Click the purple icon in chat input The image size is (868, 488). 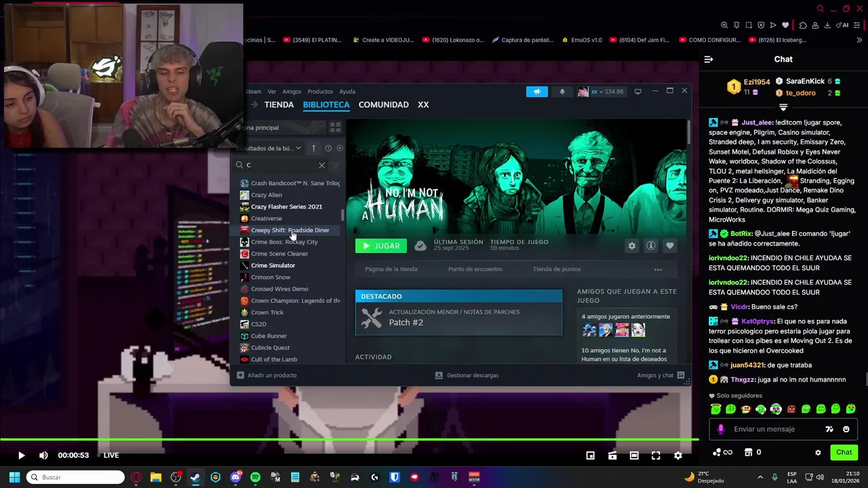point(721,429)
